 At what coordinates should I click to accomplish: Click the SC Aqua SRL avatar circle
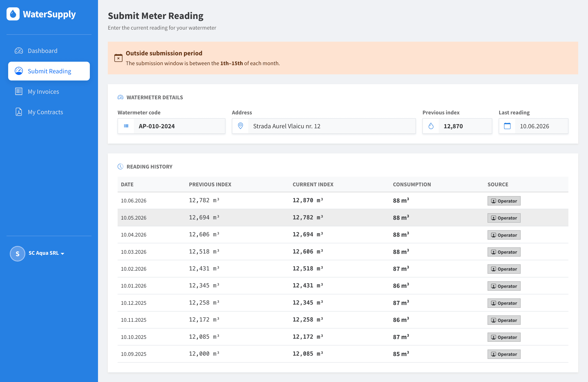[17, 254]
